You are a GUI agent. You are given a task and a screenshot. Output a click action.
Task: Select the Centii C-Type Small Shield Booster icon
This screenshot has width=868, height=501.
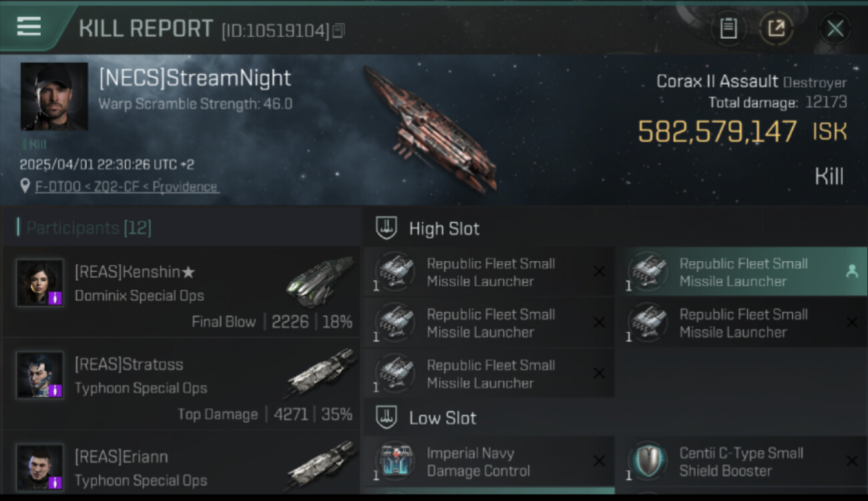pyautogui.click(x=648, y=462)
